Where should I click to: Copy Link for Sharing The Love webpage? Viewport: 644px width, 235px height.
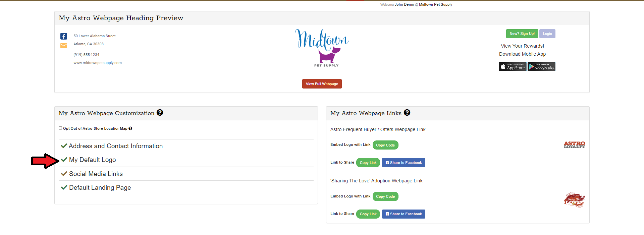click(x=368, y=214)
